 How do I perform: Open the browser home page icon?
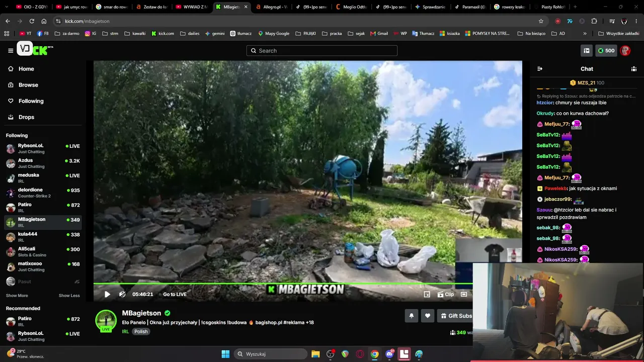[x=44, y=21]
